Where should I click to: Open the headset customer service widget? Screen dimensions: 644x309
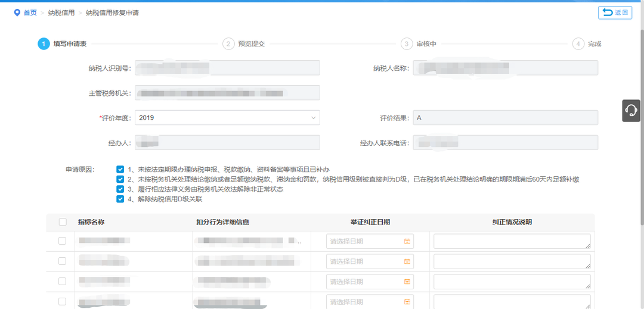click(x=631, y=110)
